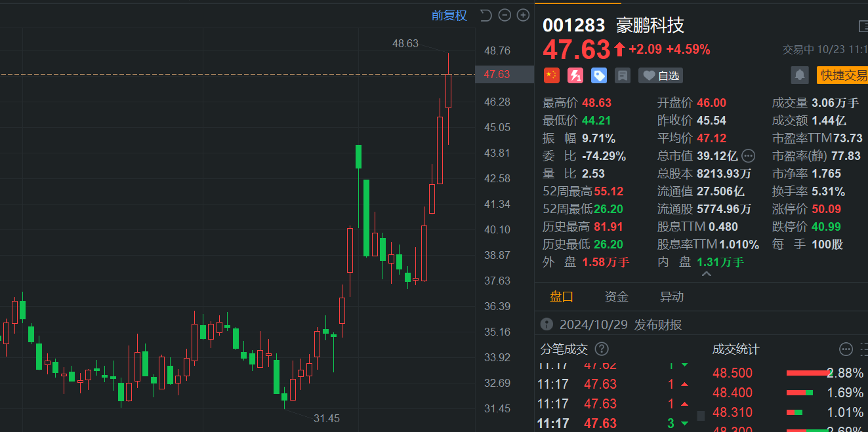Click the 分笔成交 list scrollbar thumb
This screenshot has height=432, width=868.
[x=701, y=416]
